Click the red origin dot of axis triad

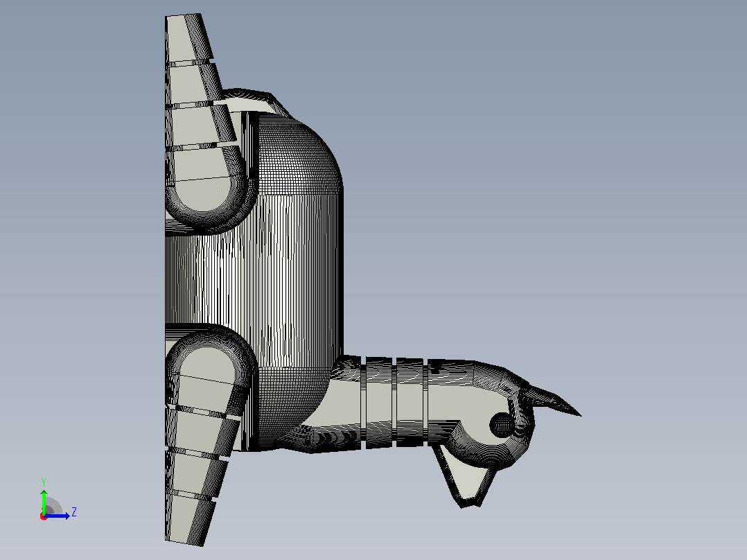44,516
